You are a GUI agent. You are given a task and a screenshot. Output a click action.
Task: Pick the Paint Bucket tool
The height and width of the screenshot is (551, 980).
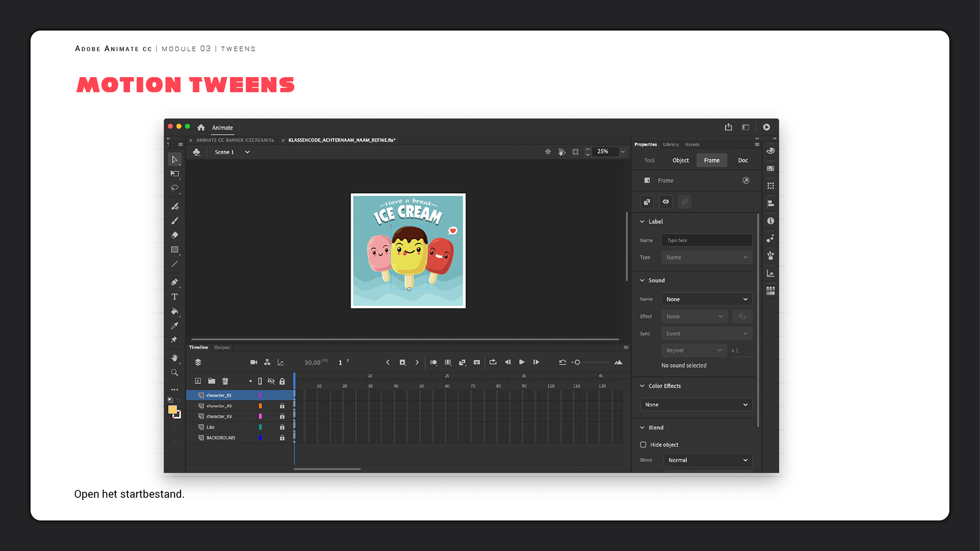point(175,311)
